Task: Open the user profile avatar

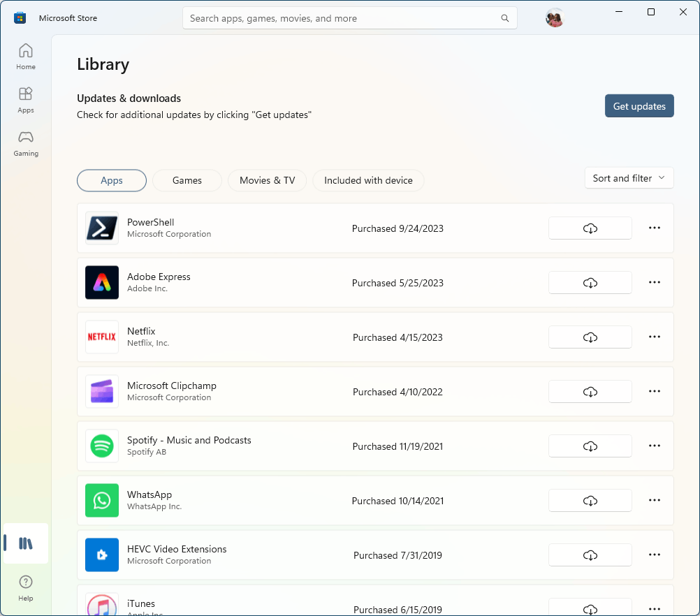Action: 555,18
